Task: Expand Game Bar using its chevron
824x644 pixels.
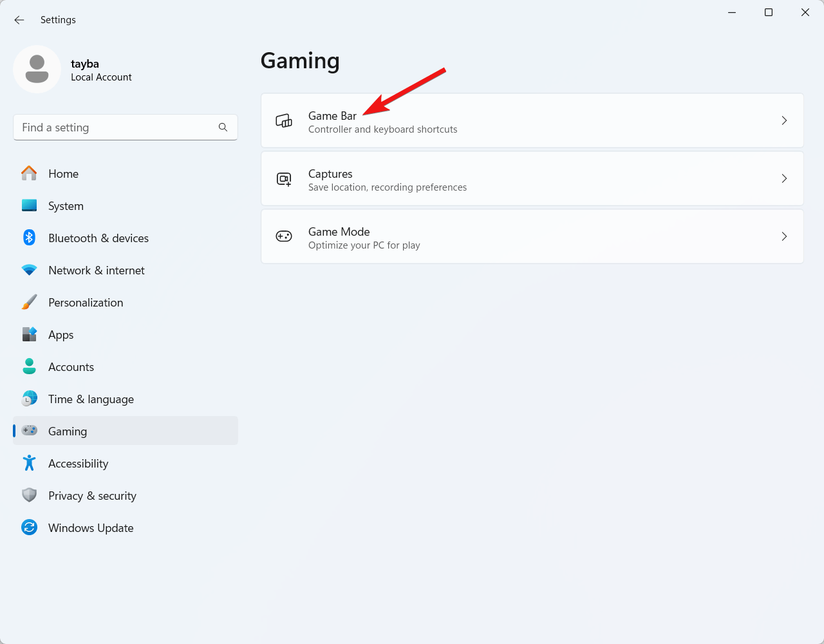Action: pyautogui.click(x=784, y=120)
